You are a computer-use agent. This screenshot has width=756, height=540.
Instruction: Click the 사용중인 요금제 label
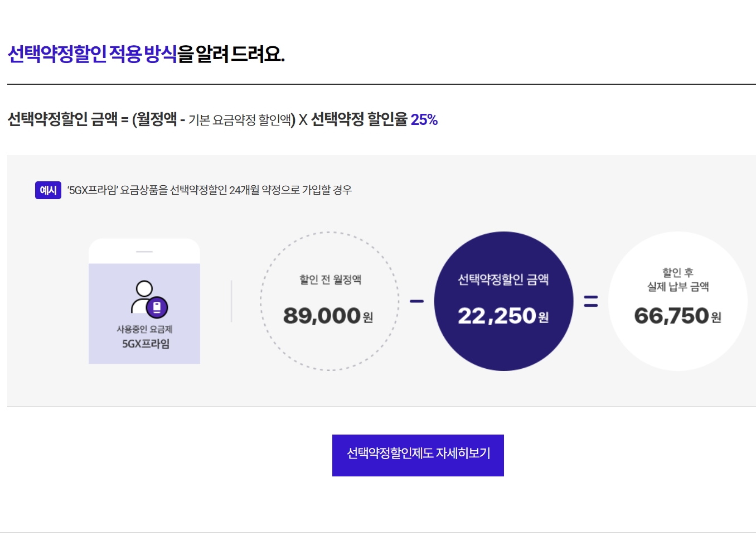click(144, 329)
